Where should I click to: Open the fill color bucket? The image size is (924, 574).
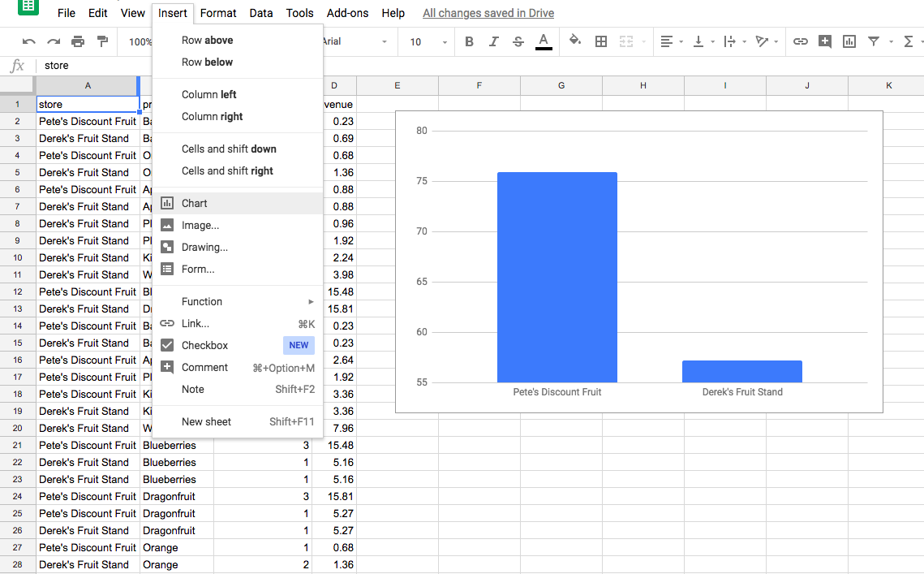(574, 41)
